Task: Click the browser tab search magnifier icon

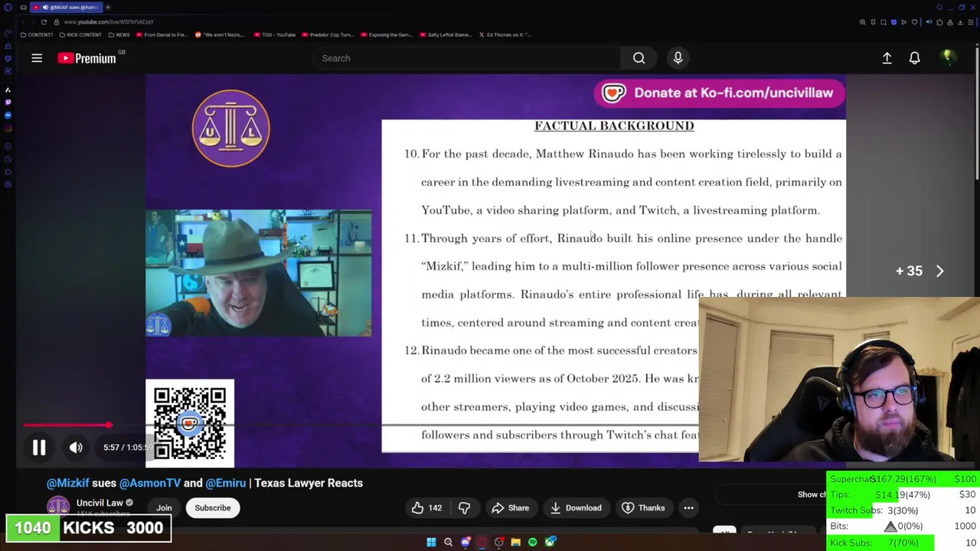Action: (x=939, y=7)
